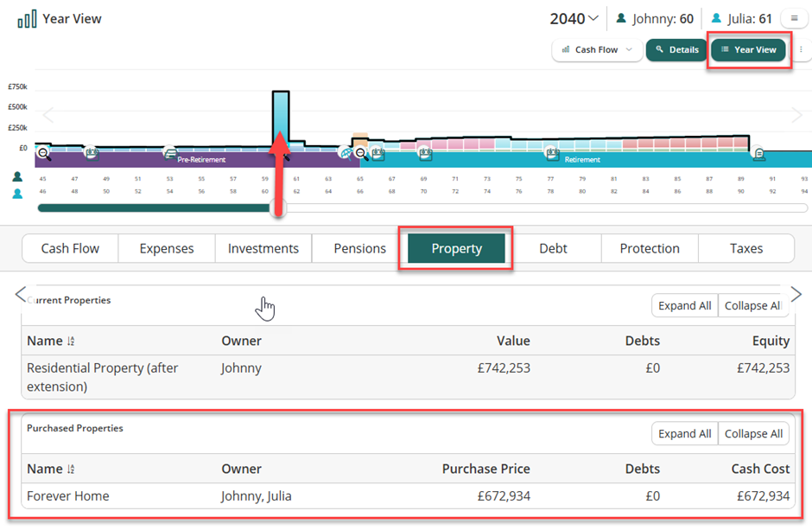Click the sort icon beside Current Properties Name

[71, 342]
